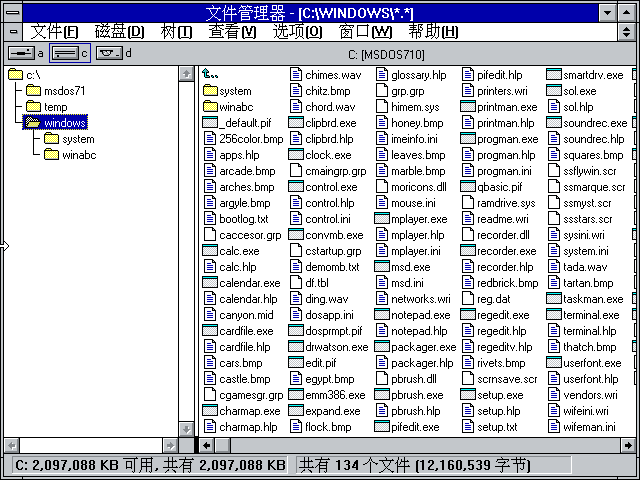Open the 树(T) menu
640x480 pixels.
click(176, 31)
